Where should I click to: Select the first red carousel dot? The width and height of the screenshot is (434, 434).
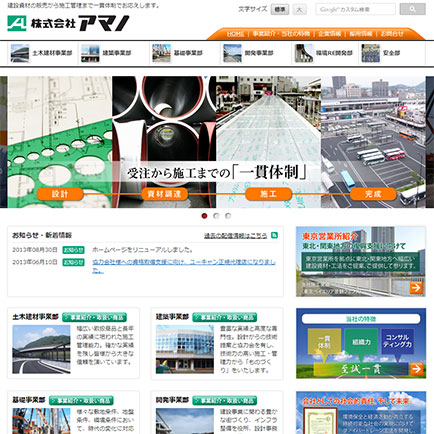pyautogui.click(x=205, y=216)
